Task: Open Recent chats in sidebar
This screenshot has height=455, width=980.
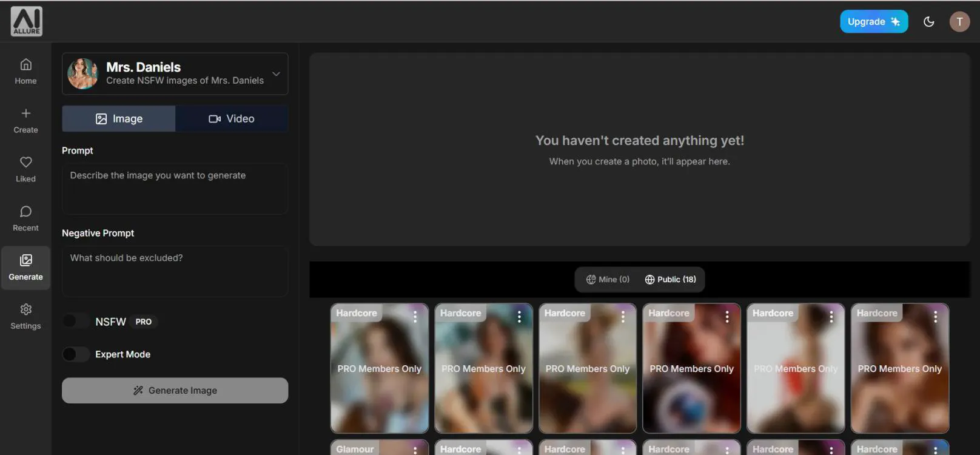Action: pos(25,218)
